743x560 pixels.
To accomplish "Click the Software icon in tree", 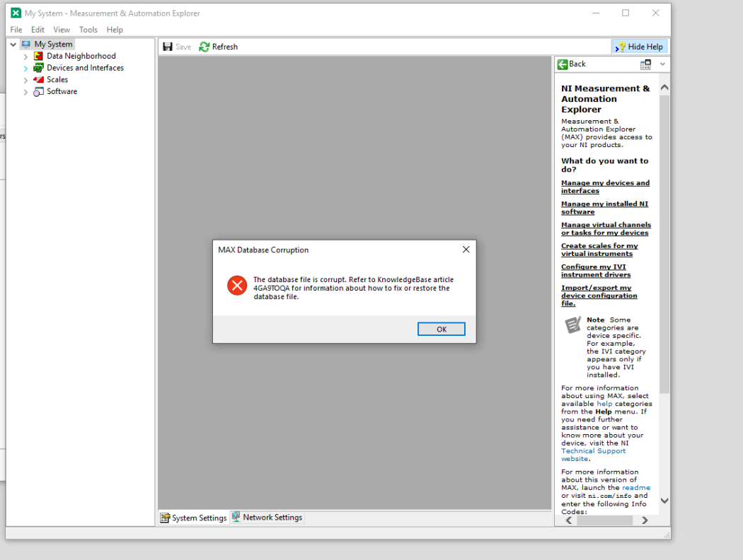I will click(x=39, y=92).
